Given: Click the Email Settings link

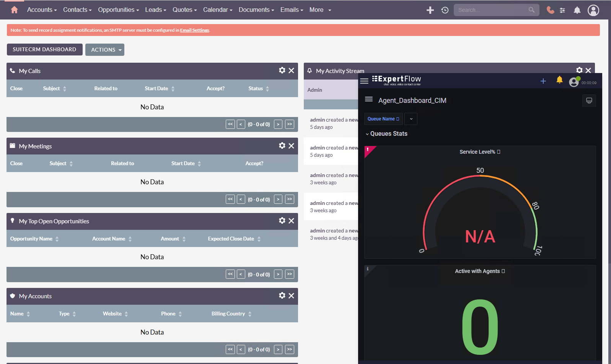Looking at the screenshot, I should [194, 30].
